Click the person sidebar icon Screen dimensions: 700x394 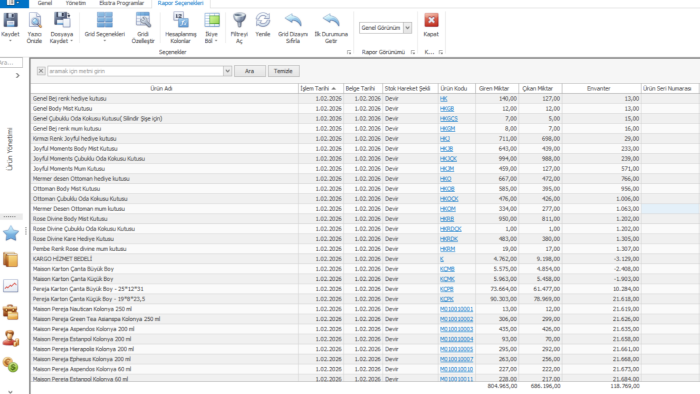point(11,339)
